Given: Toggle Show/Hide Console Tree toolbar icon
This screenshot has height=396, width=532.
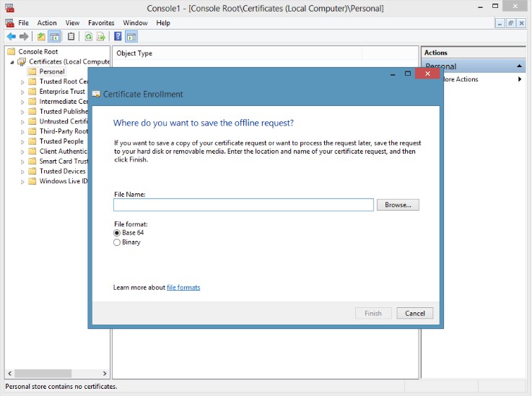Looking at the screenshot, I should point(54,36).
